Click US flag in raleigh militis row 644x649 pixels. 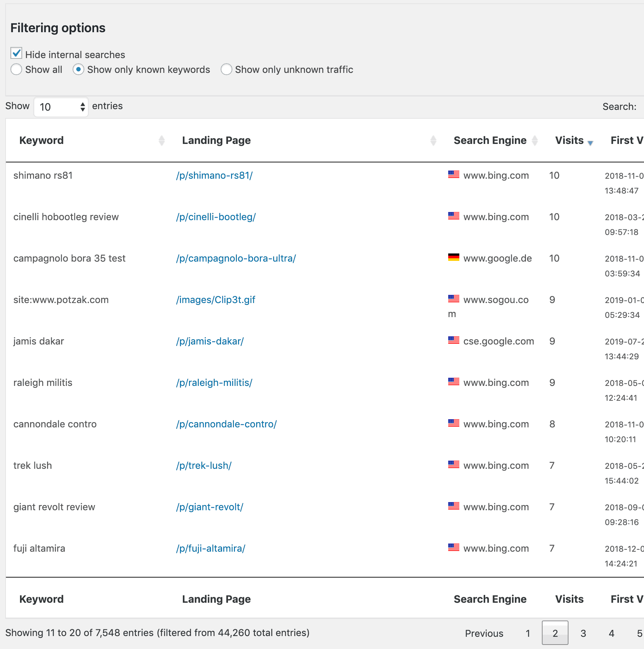[x=453, y=381]
